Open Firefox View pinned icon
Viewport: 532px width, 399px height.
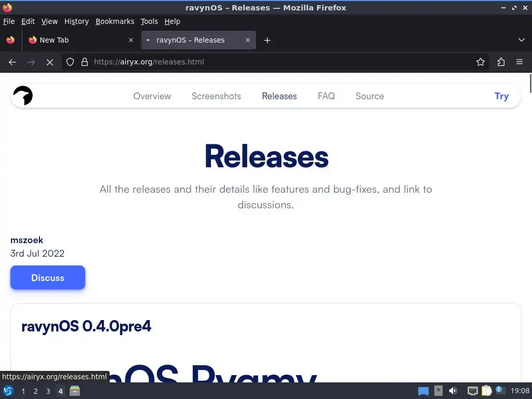tap(10, 40)
